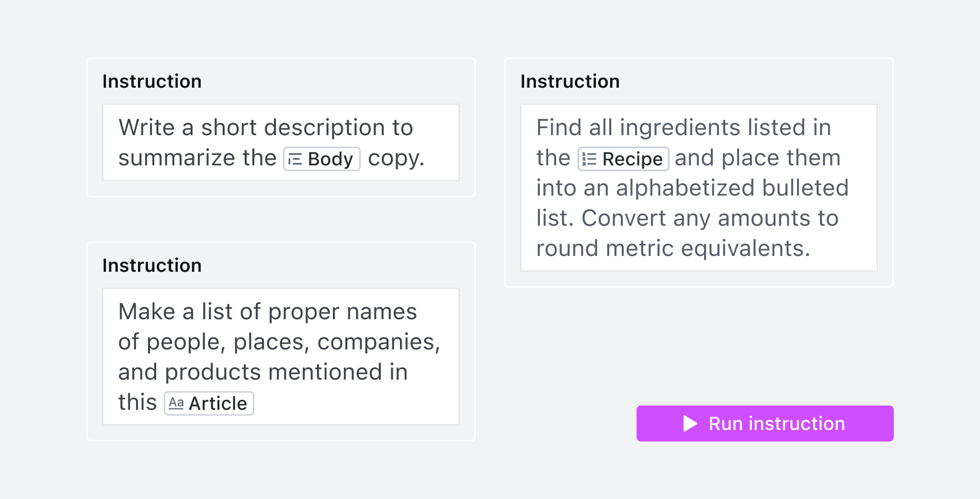Select the top-left Instruction card header
Viewport: 980px width, 499px height.
click(x=152, y=81)
